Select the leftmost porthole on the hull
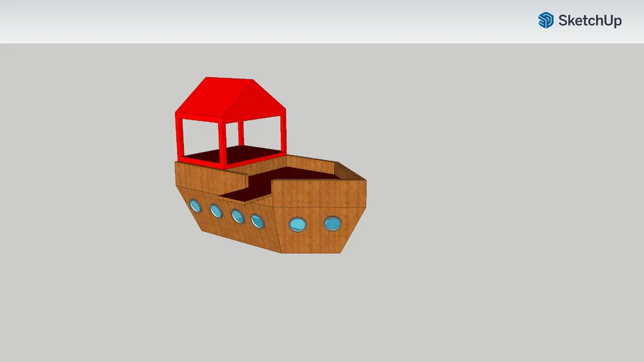 coord(195,206)
